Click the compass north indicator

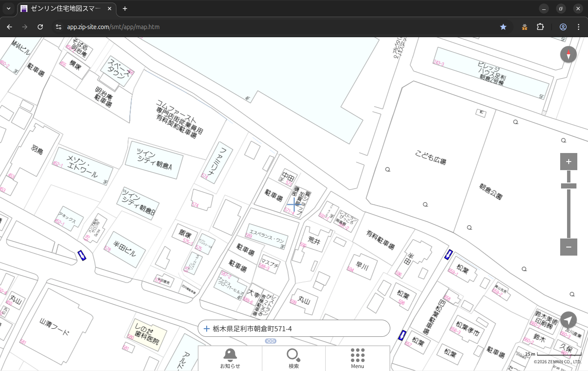pos(568,55)
